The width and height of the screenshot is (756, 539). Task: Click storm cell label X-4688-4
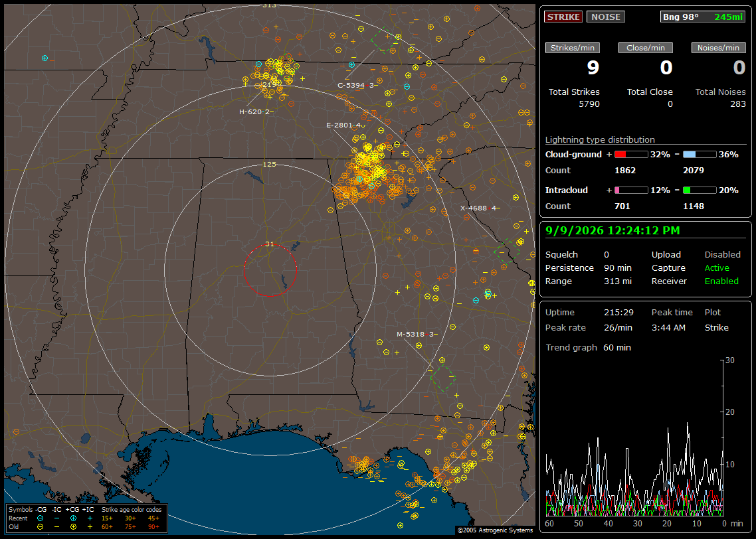480,208
